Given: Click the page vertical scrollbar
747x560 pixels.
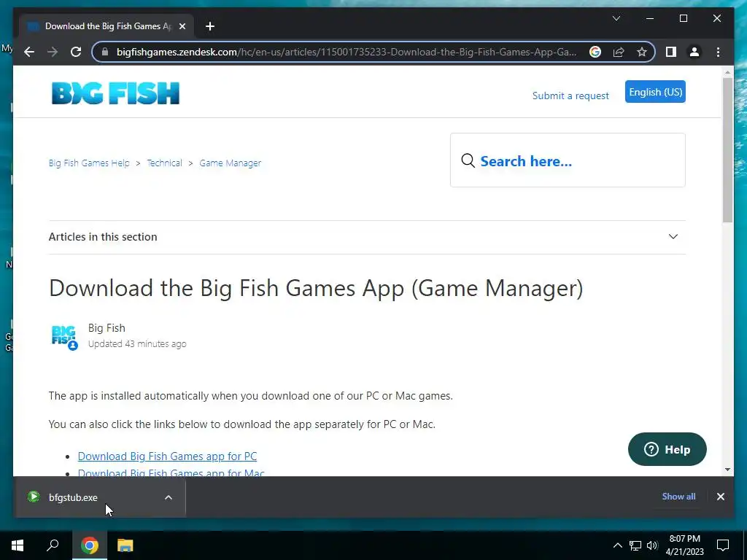Looking at the screenshot, I should point(727,149).
